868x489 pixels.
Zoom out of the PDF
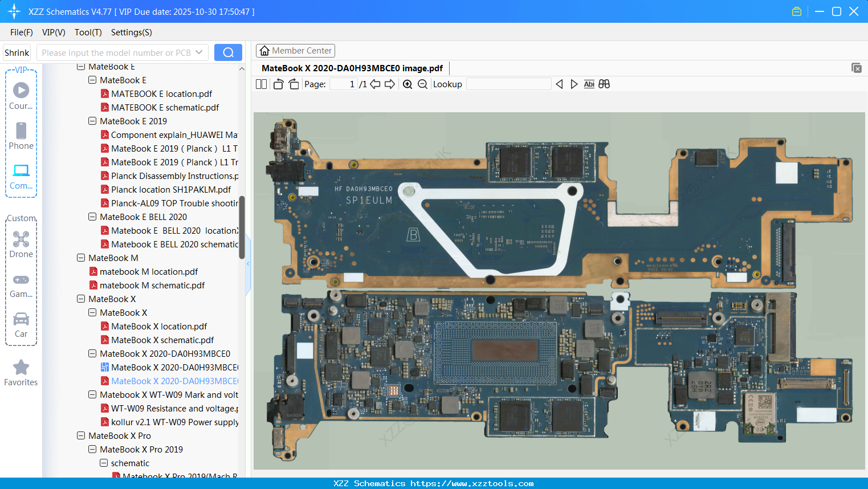pyautogui.click(x=422, y=84)
